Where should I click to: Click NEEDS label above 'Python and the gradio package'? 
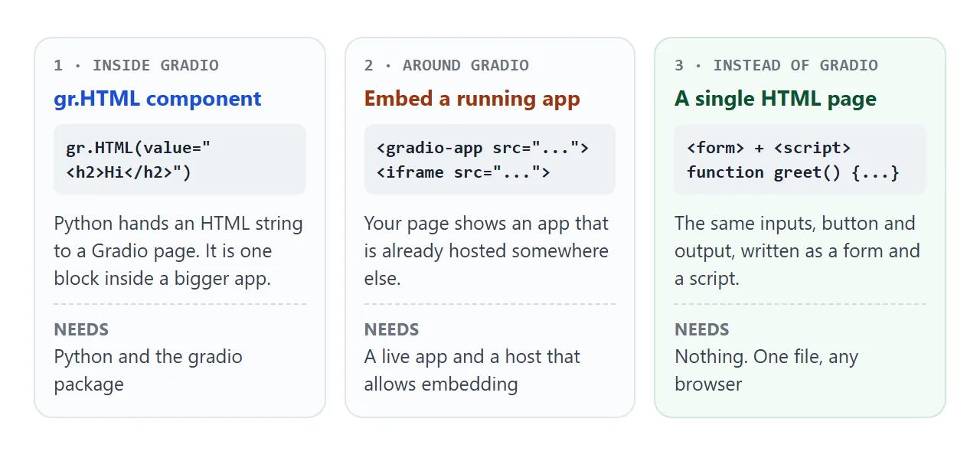pos(81,330)
